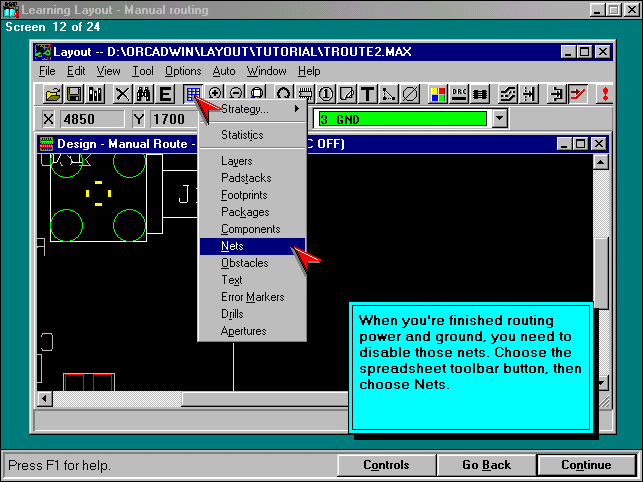The height and width of the screenshot is (482, 643).
Task: Choose Nets from the spreadsheet menu
Action: coord(232,246)
